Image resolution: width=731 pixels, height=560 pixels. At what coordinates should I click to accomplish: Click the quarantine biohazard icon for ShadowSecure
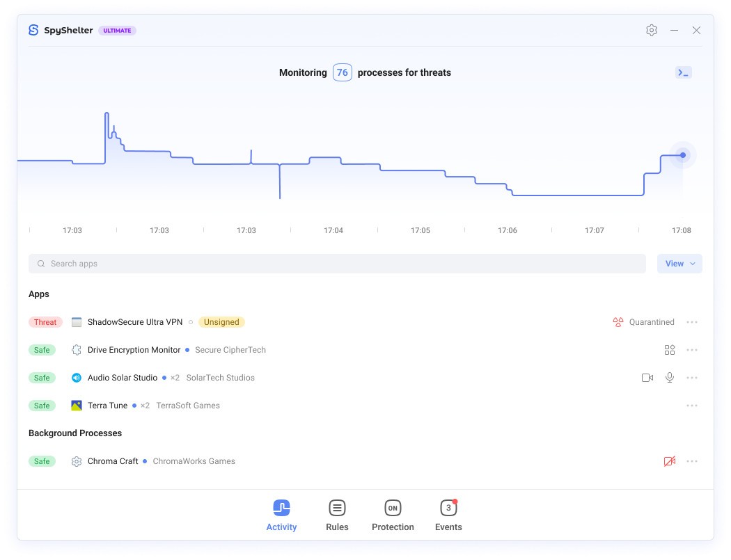pyautogui.click(x=618, y=322)
